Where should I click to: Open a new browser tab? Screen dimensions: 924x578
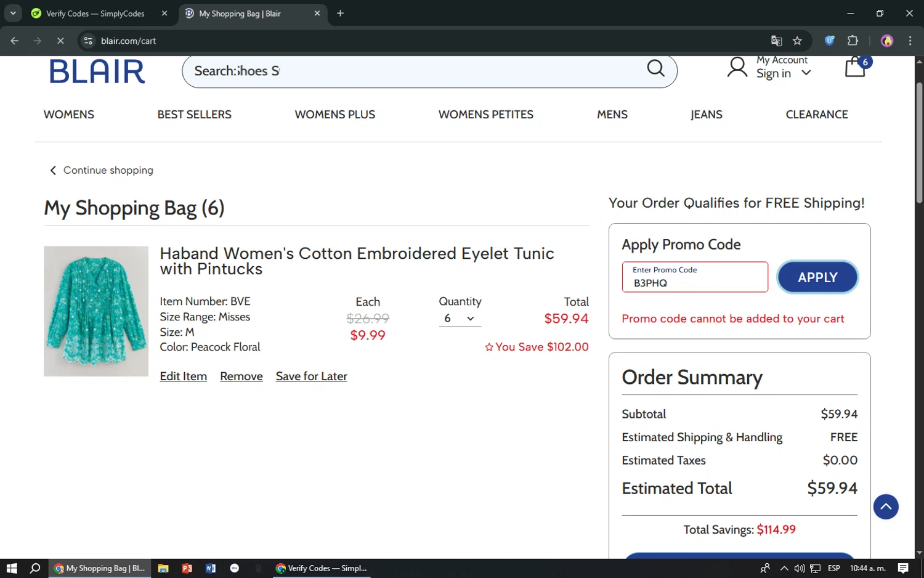coord(340,14)
